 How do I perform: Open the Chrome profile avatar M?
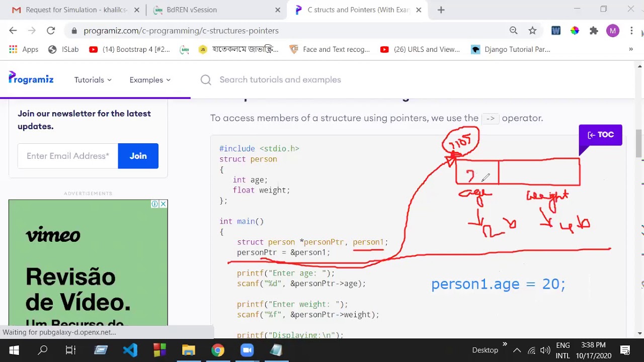coord(612,31)
